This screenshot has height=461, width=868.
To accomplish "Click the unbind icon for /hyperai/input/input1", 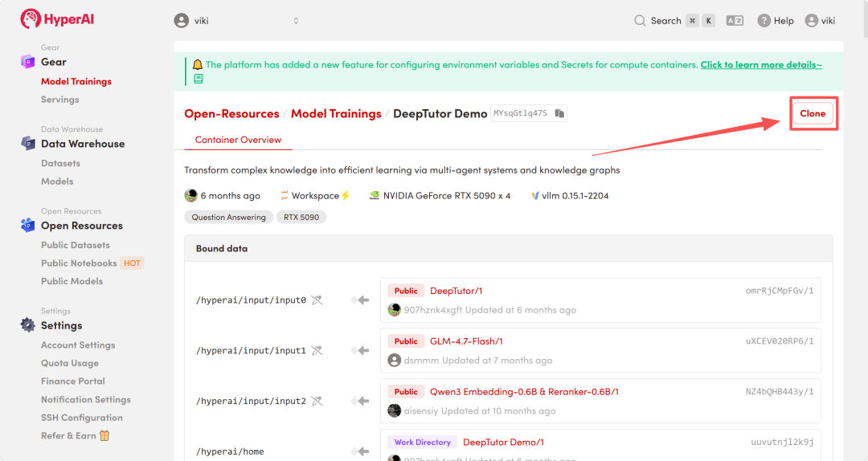I will click(317, 350).
